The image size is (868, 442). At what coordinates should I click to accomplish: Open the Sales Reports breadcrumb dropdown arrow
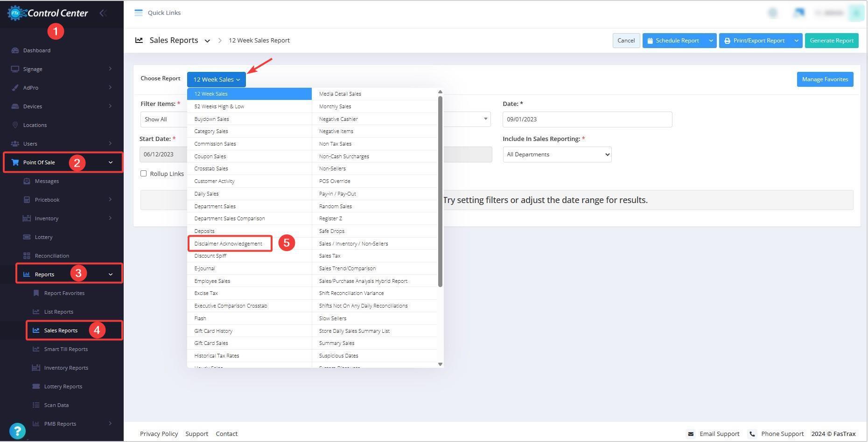click(x=207, y=41)
